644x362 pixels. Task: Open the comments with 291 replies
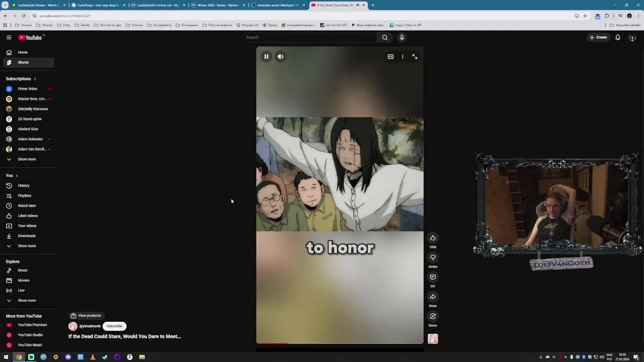click(433, 277)
